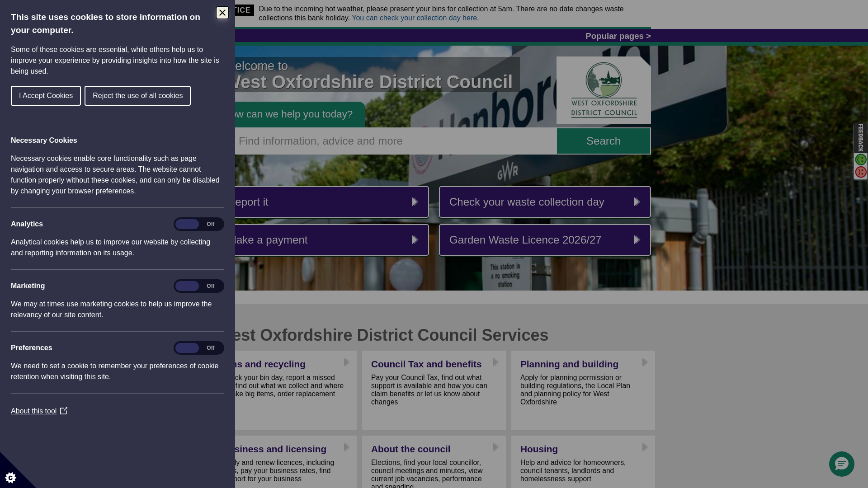Viewport: 868px width, 488px height.
Task: Open Council Tax and benefits heading
Action: (x=426, y=364)
